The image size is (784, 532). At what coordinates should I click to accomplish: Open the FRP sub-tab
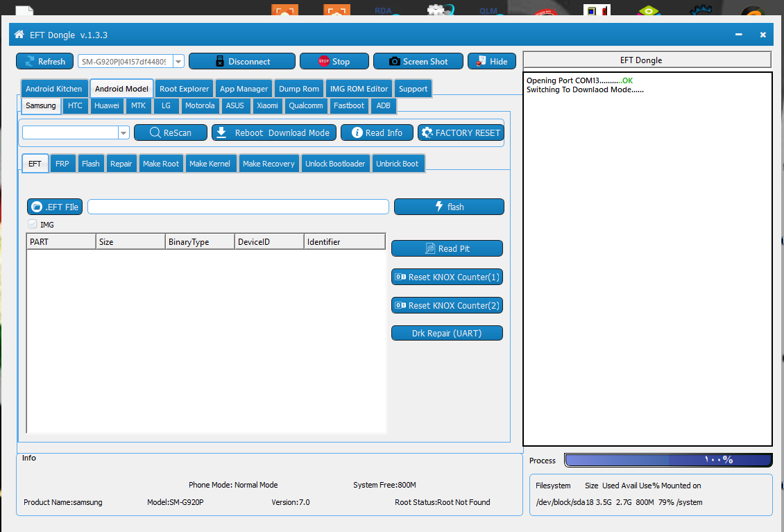click(x=62, y=164)
